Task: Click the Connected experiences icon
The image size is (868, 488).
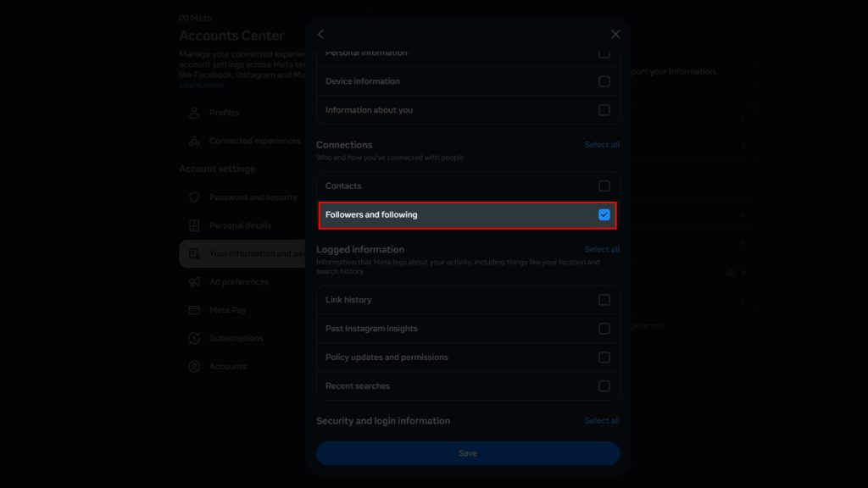Action: (194, 141)
